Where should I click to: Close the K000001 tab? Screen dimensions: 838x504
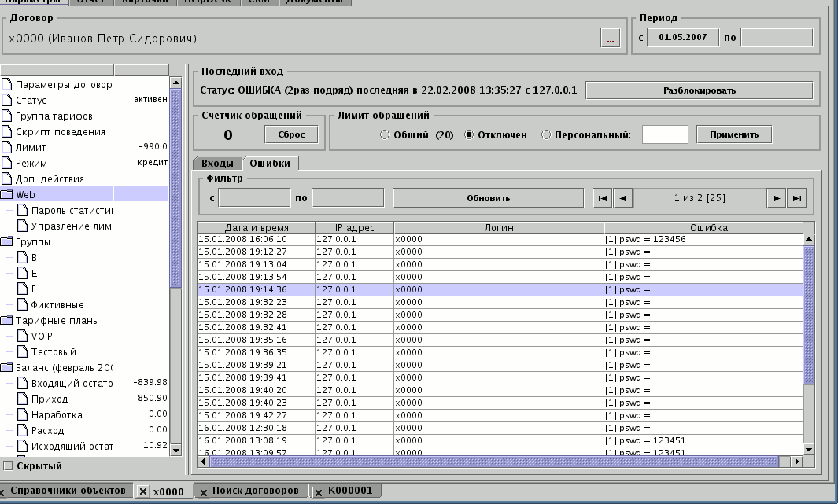(x=319, y=491)
